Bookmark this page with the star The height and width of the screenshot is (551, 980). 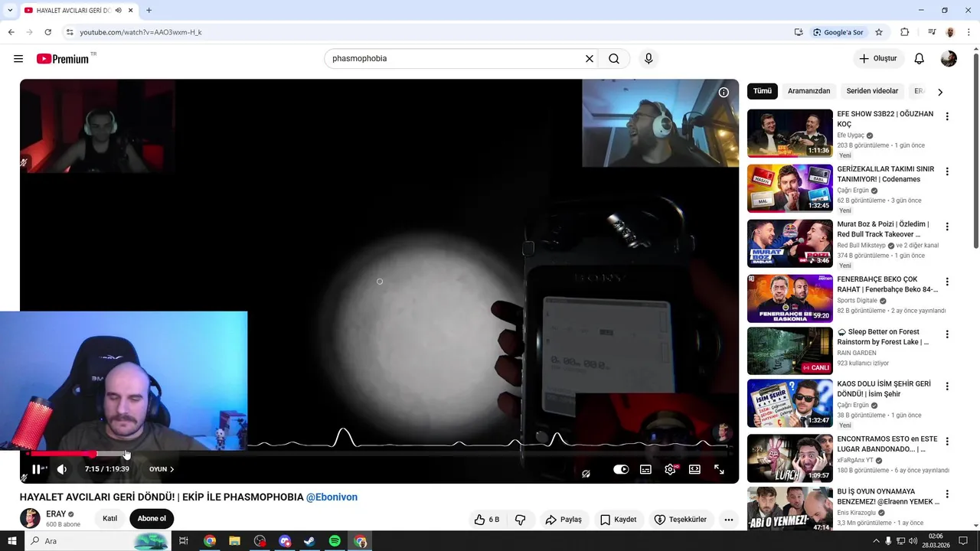[879, 32]
